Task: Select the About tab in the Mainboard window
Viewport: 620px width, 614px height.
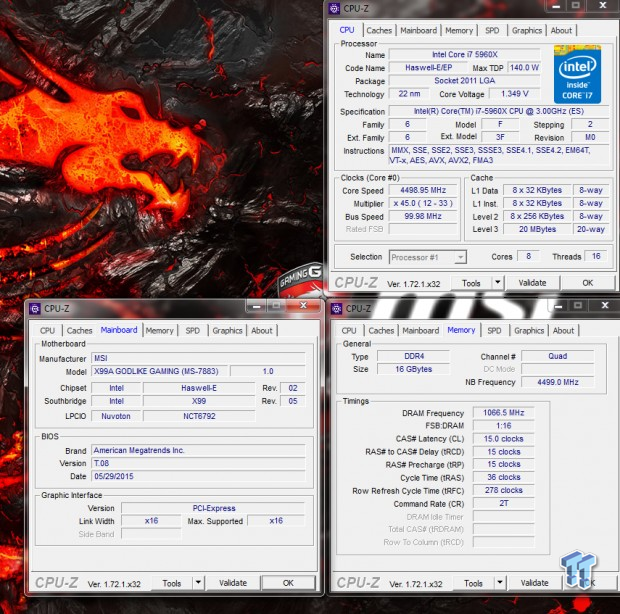Action: click(261, 331)
